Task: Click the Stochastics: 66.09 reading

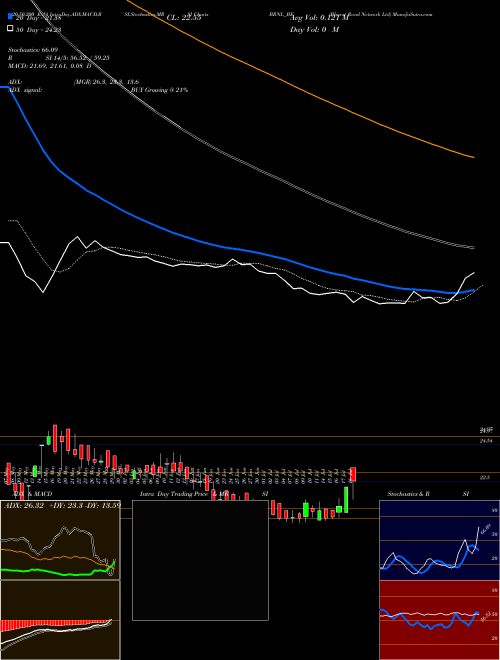Action: [x=33, y=50]
